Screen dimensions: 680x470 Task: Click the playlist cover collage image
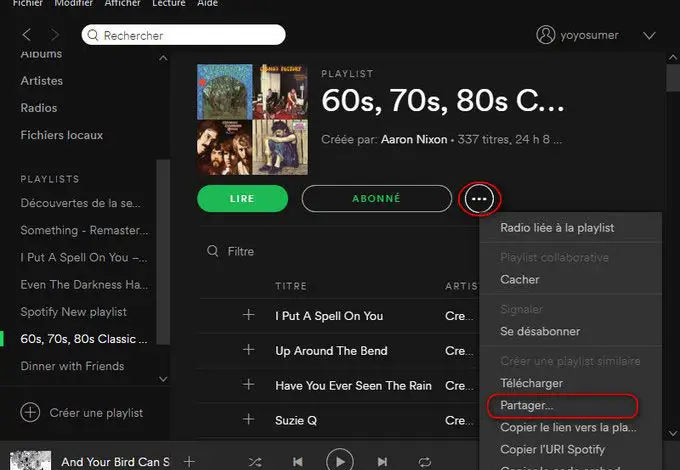[x=252, y=120]
